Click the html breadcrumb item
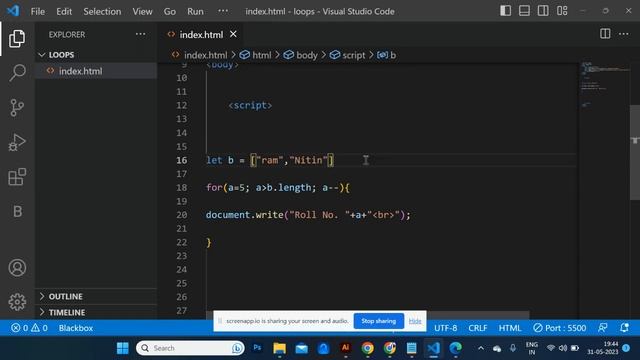This screenshot has width=640, height=360. [x=262, y=55]
